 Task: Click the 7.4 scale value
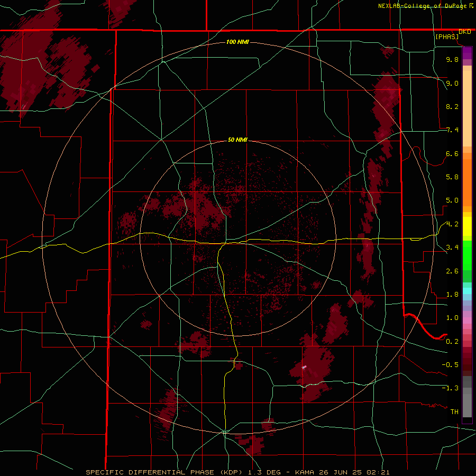452,130
